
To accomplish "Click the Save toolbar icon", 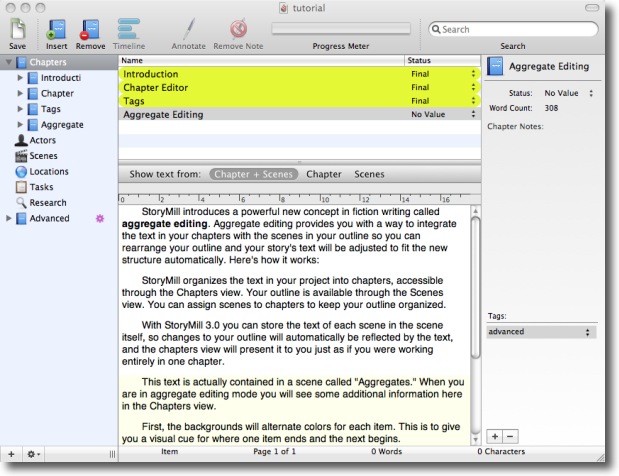I will pyautogui.click(x=17, y=29).
